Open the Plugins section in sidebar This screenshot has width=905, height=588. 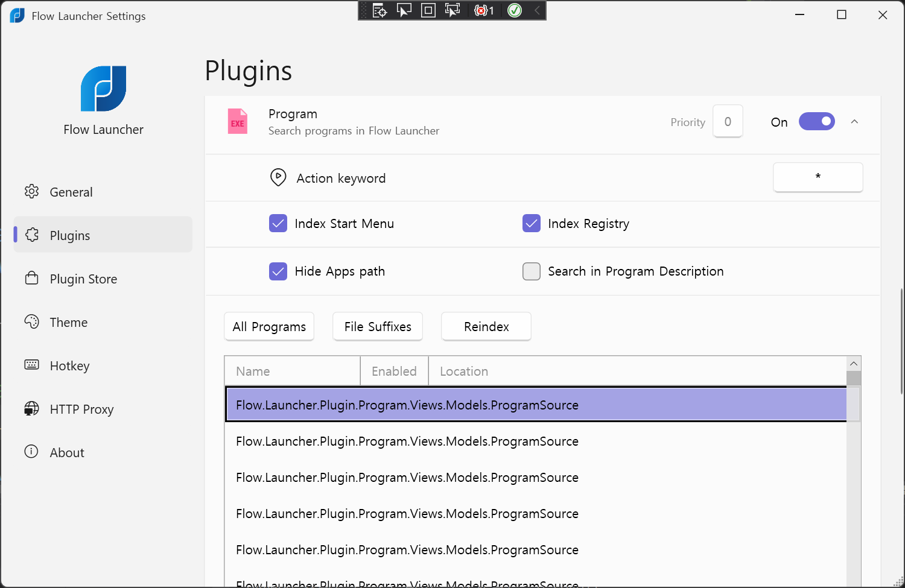103,235
